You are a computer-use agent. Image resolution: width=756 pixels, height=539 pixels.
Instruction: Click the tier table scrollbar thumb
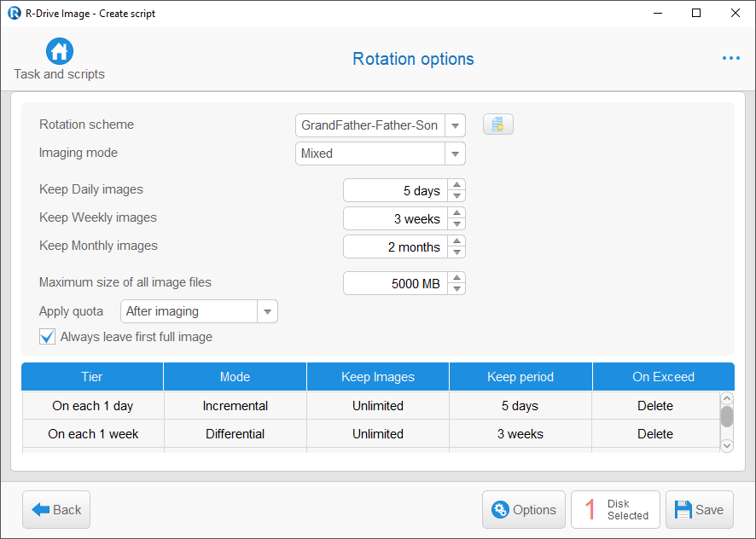click(727, 416)
